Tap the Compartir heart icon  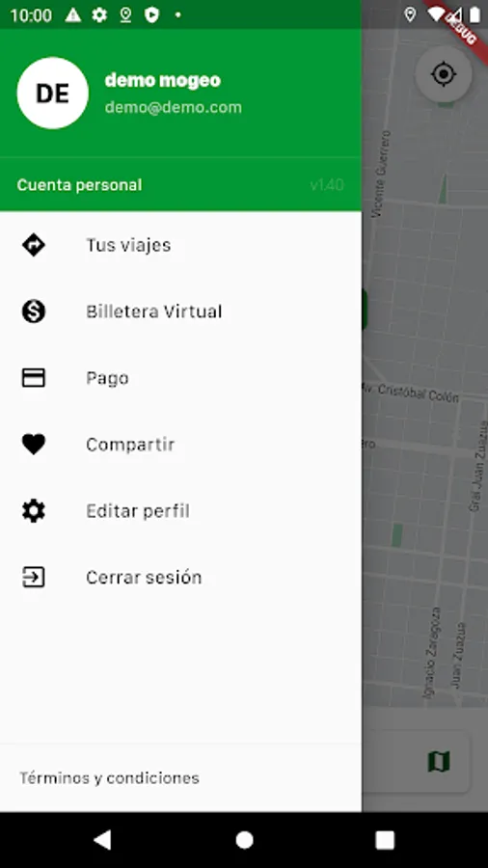pos(34,444)
